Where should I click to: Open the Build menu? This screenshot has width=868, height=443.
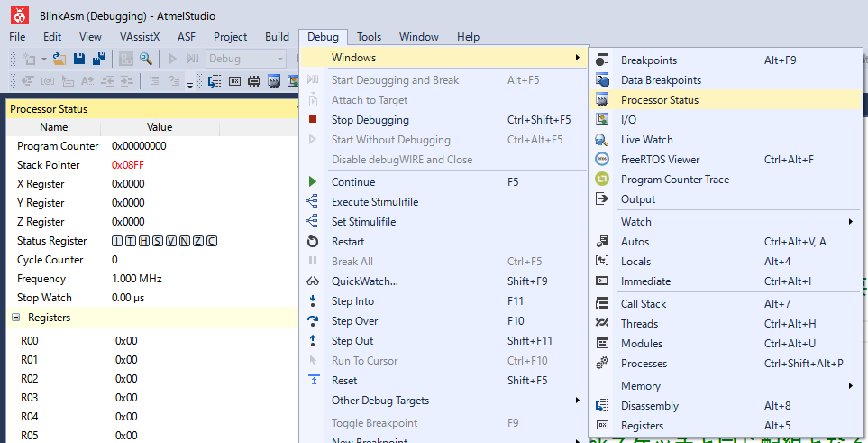pyautogui.click(x=277, y=37)
